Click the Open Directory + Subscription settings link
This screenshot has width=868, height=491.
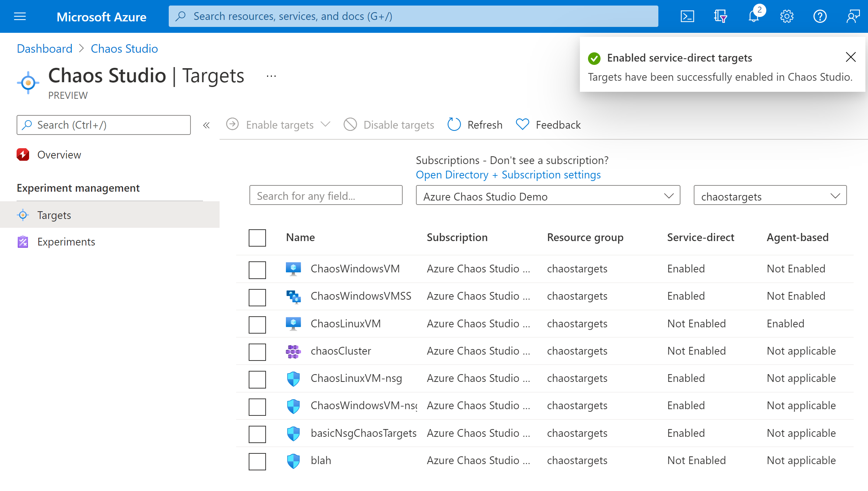coord(508,174)
